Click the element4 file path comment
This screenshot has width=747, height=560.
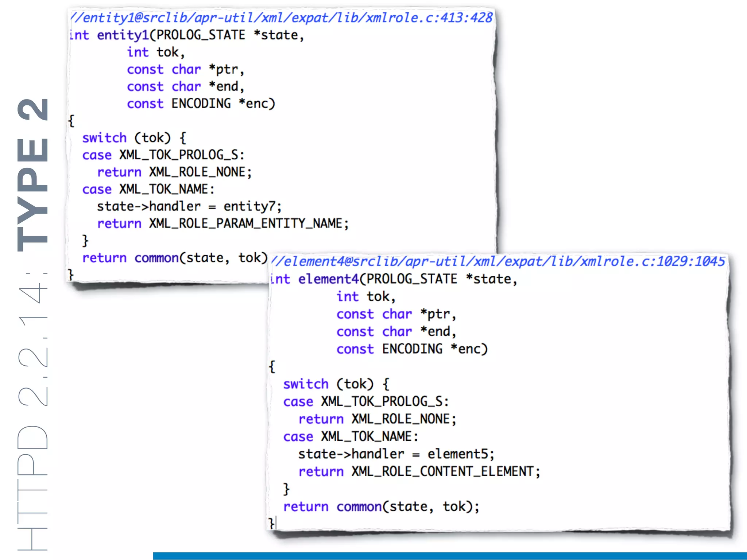[498, 261]
